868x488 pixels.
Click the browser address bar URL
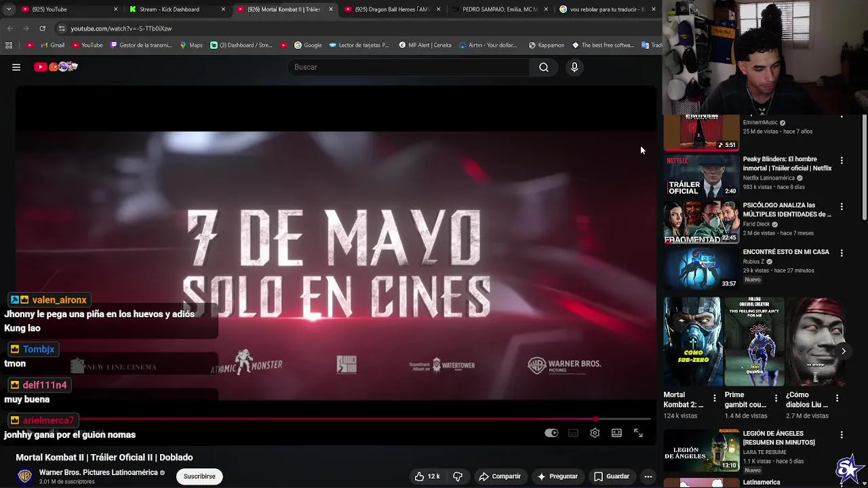tap(121, 28)
